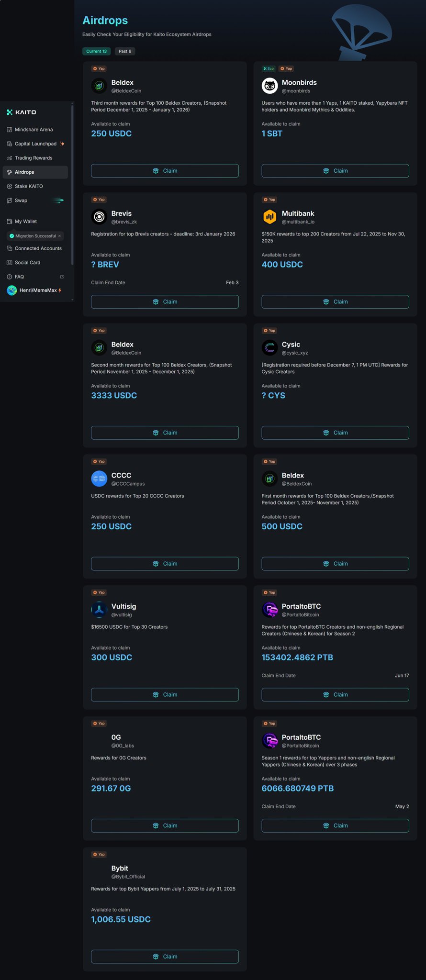Click the Capital Launchpad database icon

(x=9, y=144)
